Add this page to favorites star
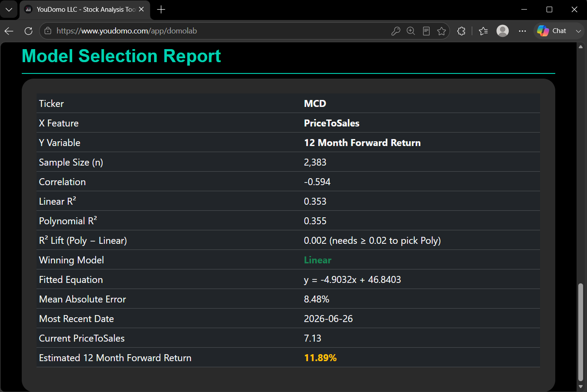 coord(441,31)
